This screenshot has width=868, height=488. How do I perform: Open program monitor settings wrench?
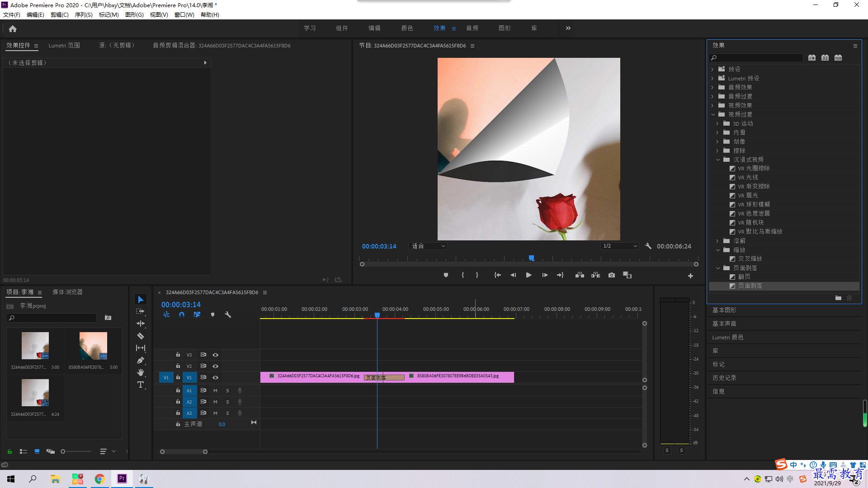[x=648, y=246]
